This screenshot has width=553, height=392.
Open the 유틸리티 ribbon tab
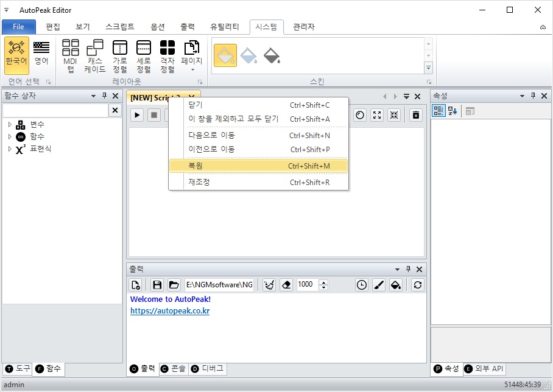225,27
